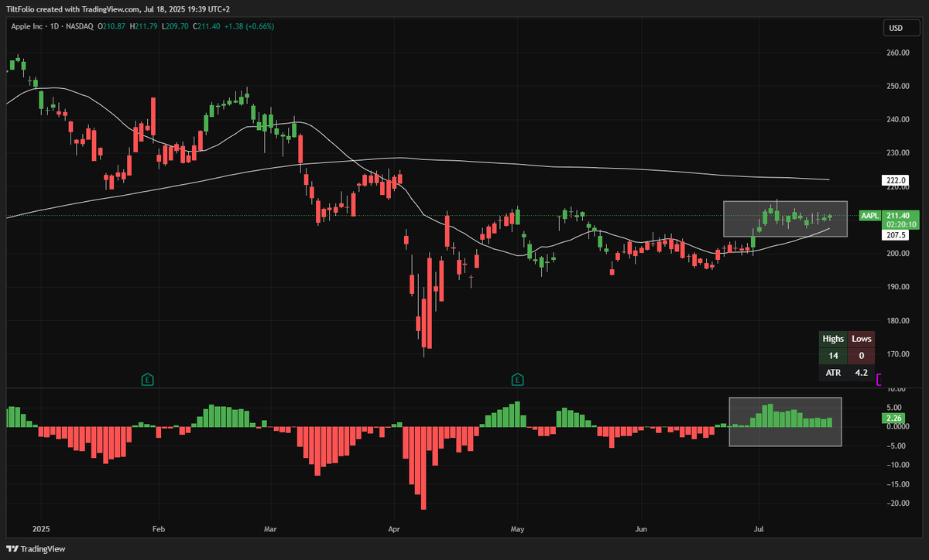This screenshot has height=560, width=929.
Task: Click the open value O210.87
Action: pos(113,26)
